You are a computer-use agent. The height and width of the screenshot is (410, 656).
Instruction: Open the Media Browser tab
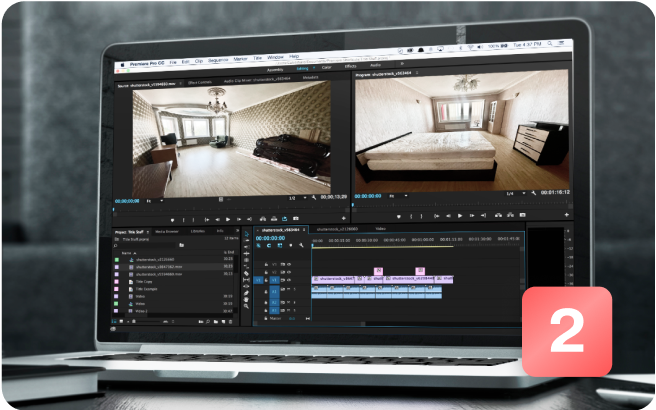tap(167, 231)
